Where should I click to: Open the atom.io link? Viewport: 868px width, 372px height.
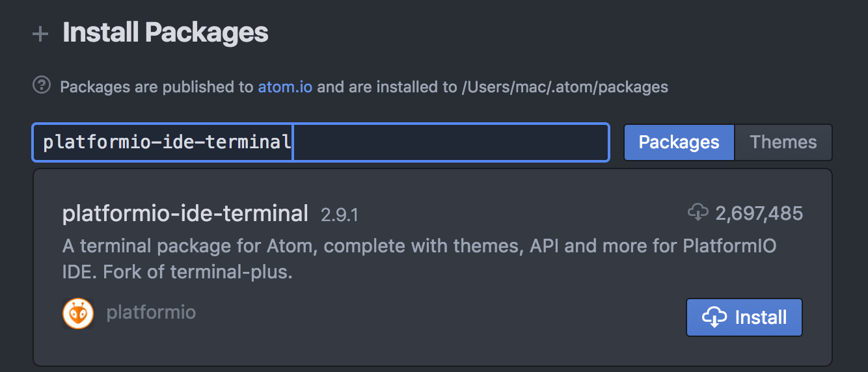pos(285,86)
